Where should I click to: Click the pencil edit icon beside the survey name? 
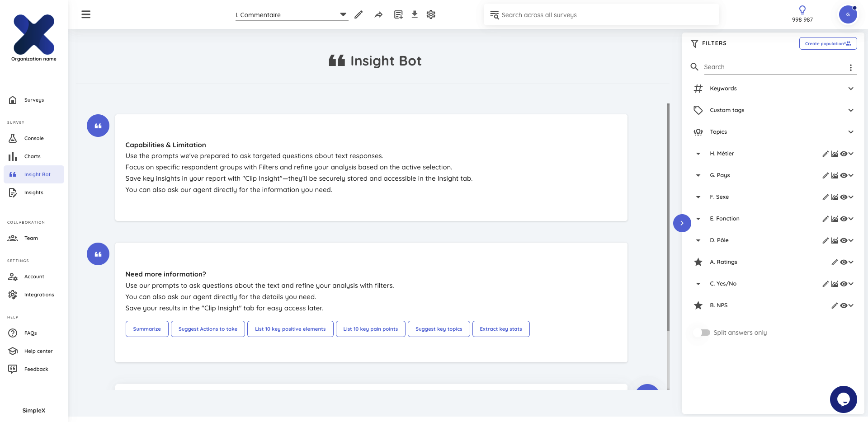click(359, 14)
